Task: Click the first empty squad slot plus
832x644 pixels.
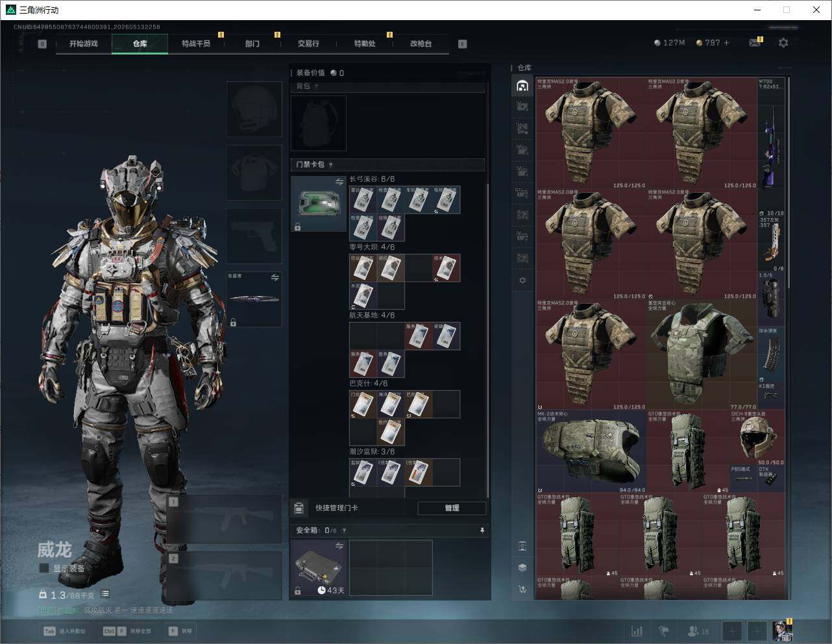Action: (x=731, y=630)
